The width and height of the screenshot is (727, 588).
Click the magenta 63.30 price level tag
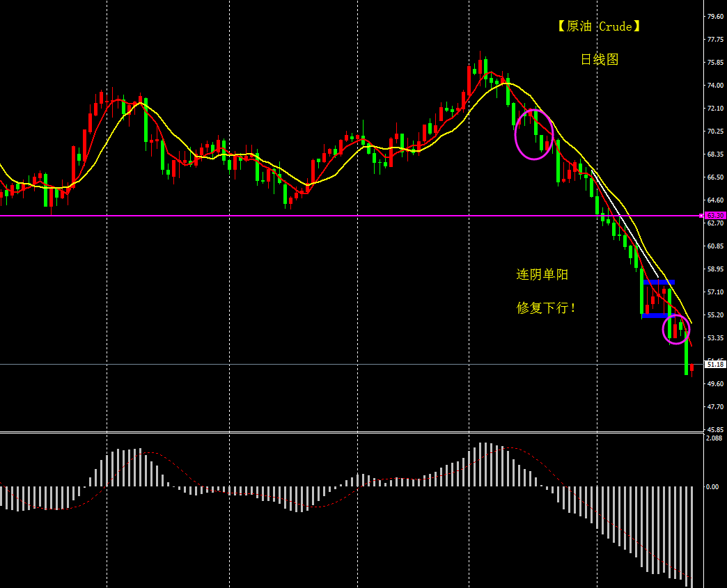pyautogui.click(x=714, y=216)
